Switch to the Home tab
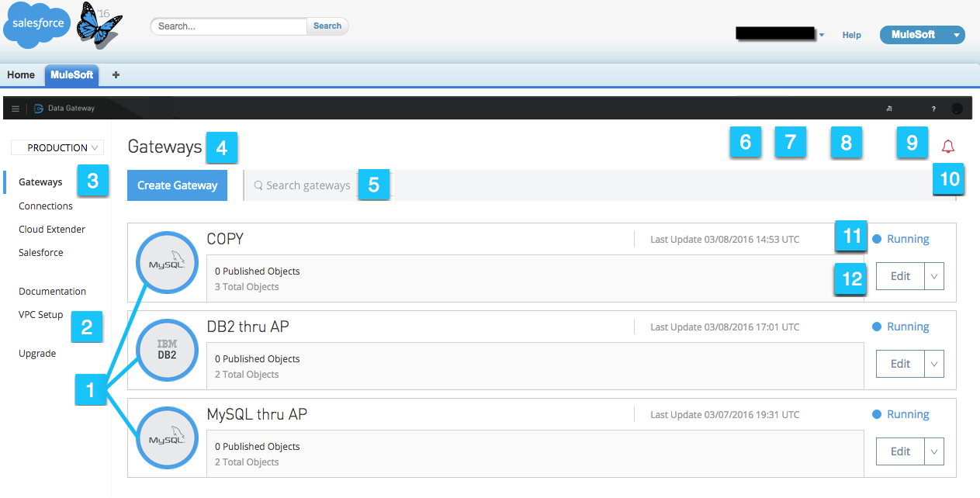Image resolution: width=980 pixels, height=498 pixels. point(21,75)
